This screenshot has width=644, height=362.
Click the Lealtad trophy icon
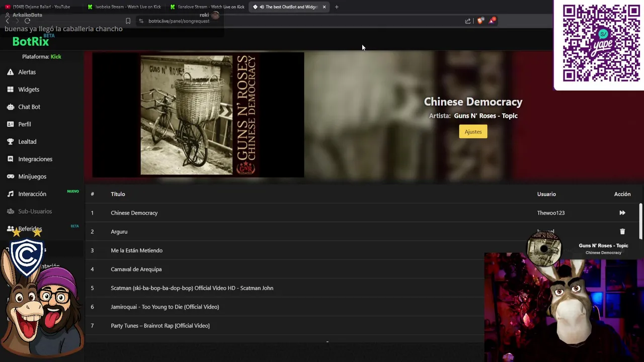10,142
